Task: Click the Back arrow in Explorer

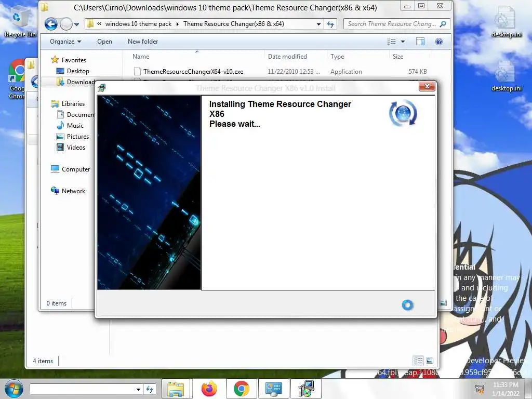Action: 51,24
